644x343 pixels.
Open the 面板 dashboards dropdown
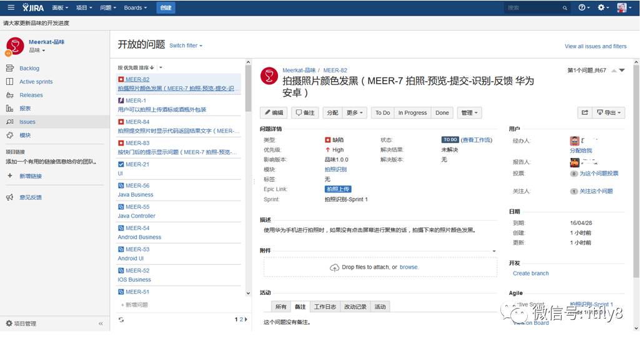click(61, 7)
